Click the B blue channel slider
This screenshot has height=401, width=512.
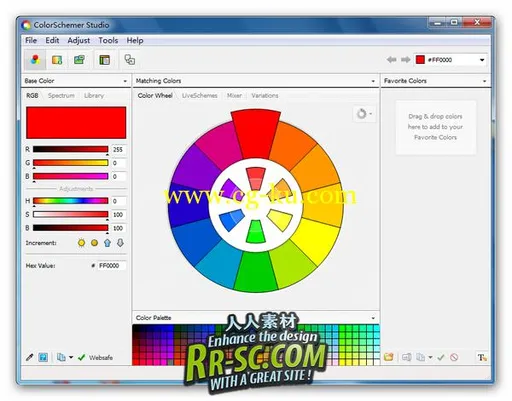click(x=71, y=176)
